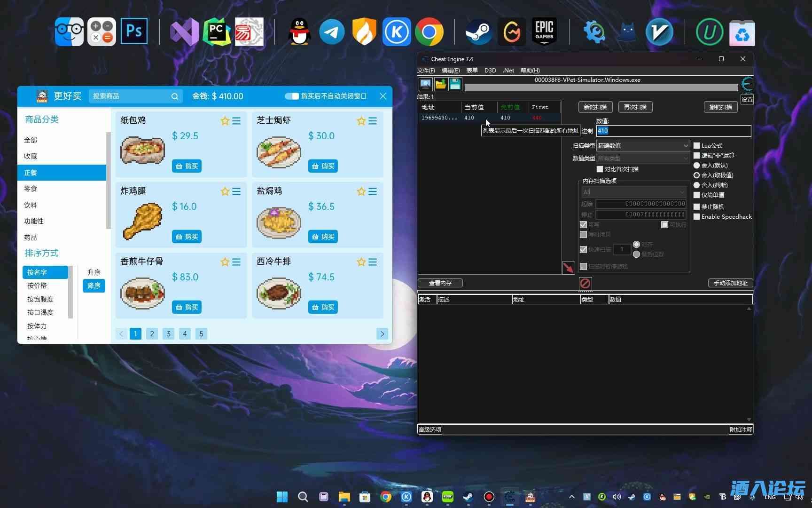Click the open file folder icon in Cheat Engine
812x508 pixels.
coord(440,84)
